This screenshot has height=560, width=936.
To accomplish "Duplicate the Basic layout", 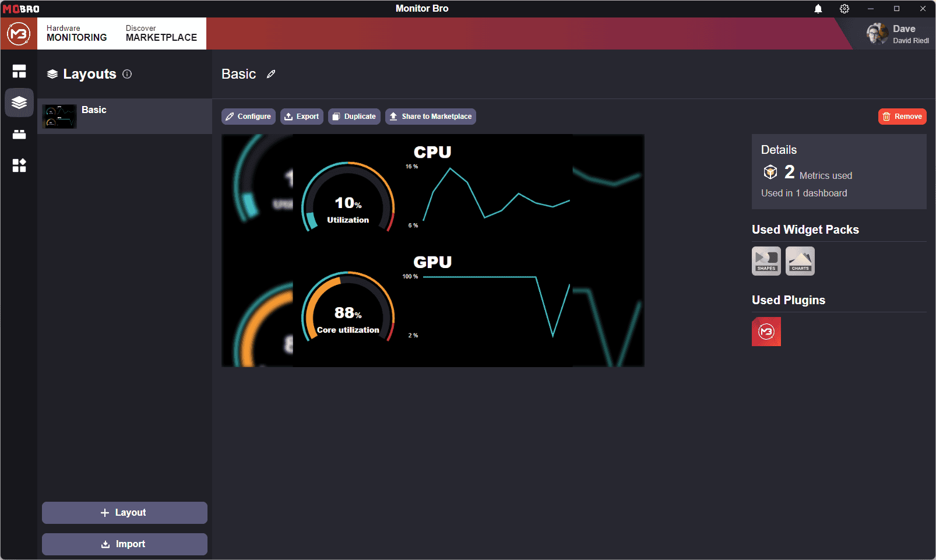I will (354, 117).
